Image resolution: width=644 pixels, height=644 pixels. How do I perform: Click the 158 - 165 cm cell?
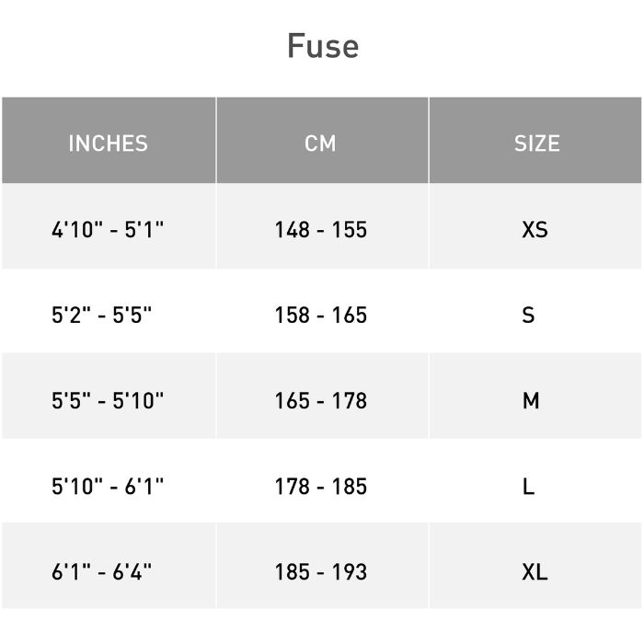pyautogui.click(x=320, y=315)
